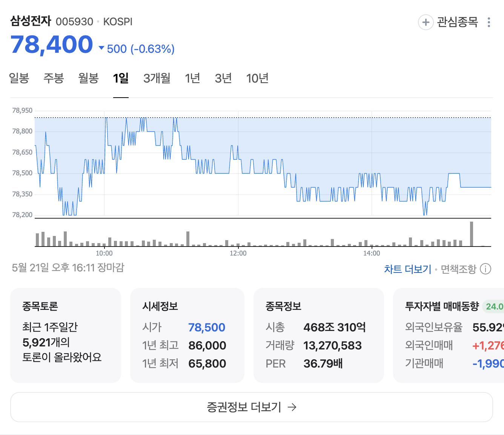Switch to the 주봉 chart tab
Image resolution: width=504 pixels, height=435 pixels.
[x=54, y=78]
